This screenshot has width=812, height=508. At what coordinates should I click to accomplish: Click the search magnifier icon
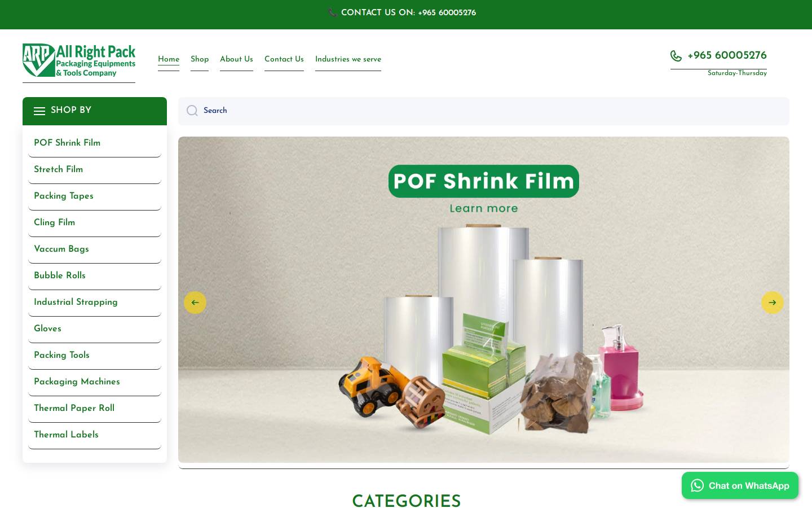tap(192, 111)
